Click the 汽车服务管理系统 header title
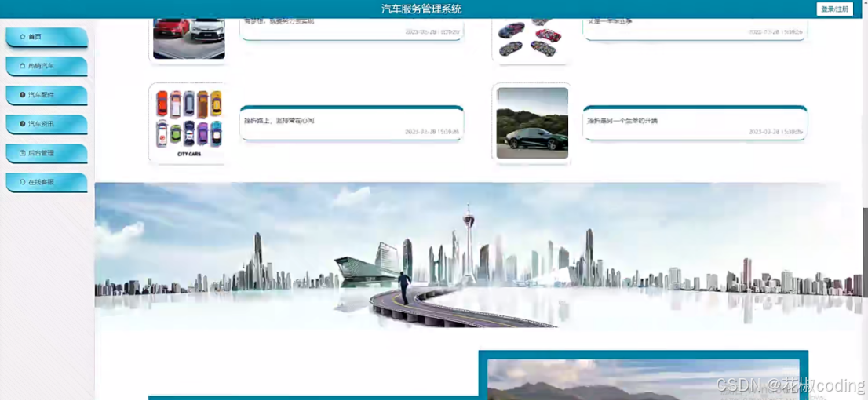The image size is (868, 401). coord(421,9)
